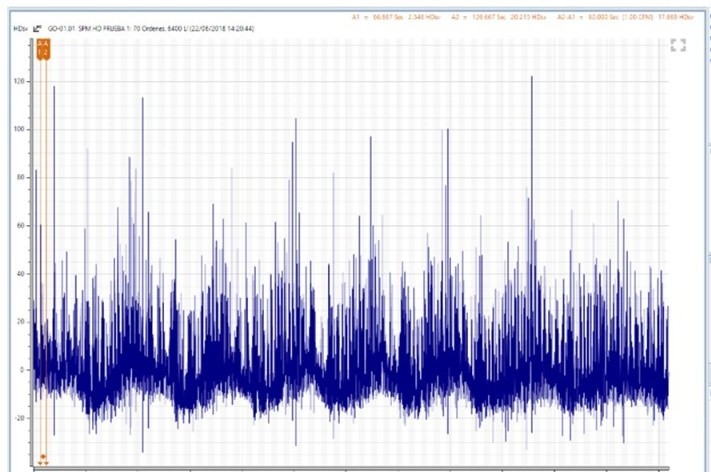This screenshot has width=711, height=472.
Task: Click the 40 label on the Y axis
Action: [19, 273]
